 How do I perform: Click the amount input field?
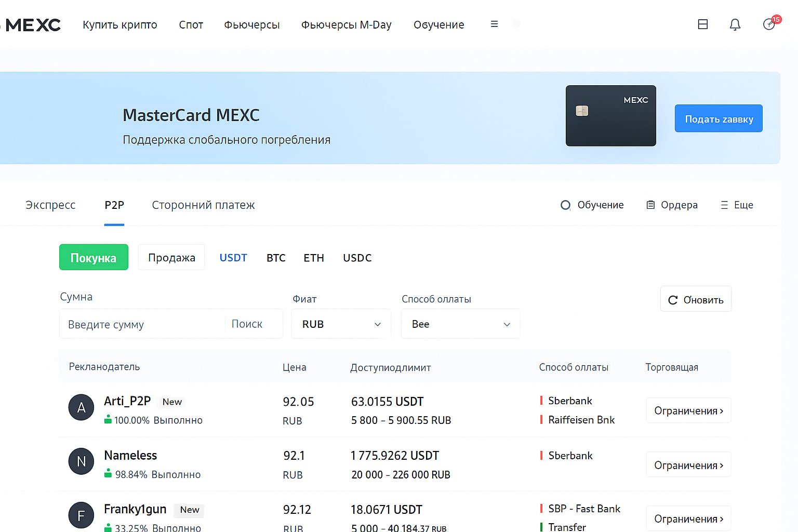143,325
